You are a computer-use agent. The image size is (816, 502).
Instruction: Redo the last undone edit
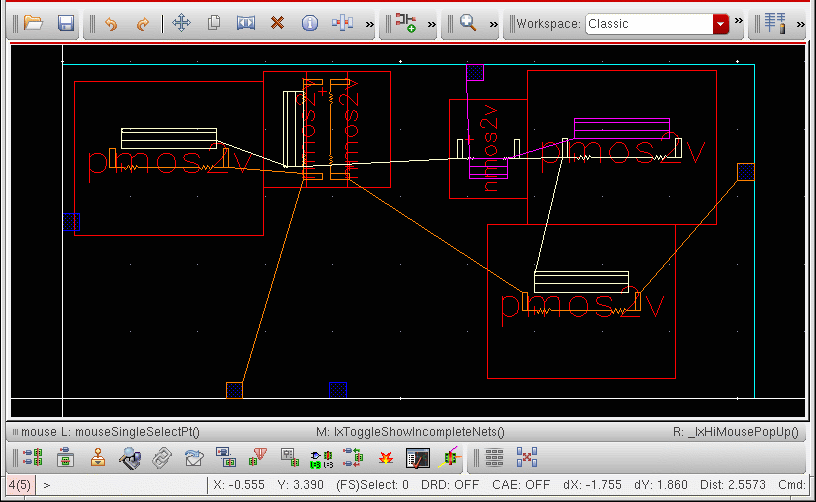click(x=142, y=23)
